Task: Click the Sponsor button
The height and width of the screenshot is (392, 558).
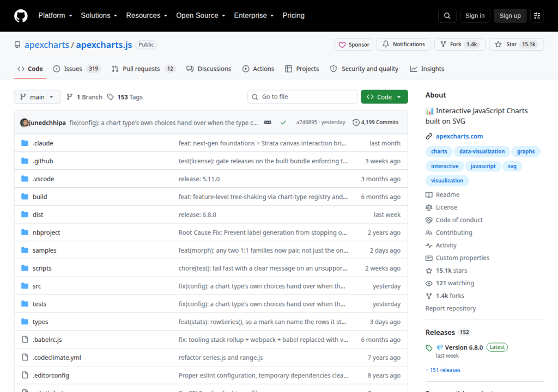Action: (354, 45)
